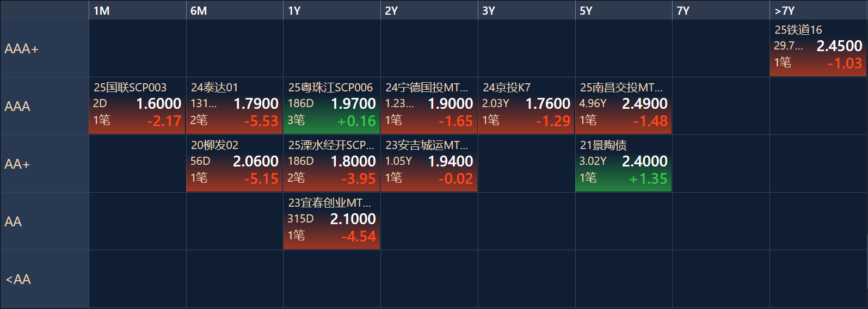Screen dimensions: 868x309
Task: Click the 25铁道16 bond cell
Action: pos(818,48)
